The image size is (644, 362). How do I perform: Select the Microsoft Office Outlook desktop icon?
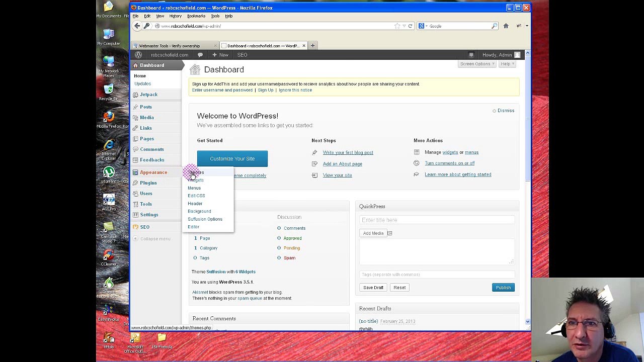click(x=135, y=343)
